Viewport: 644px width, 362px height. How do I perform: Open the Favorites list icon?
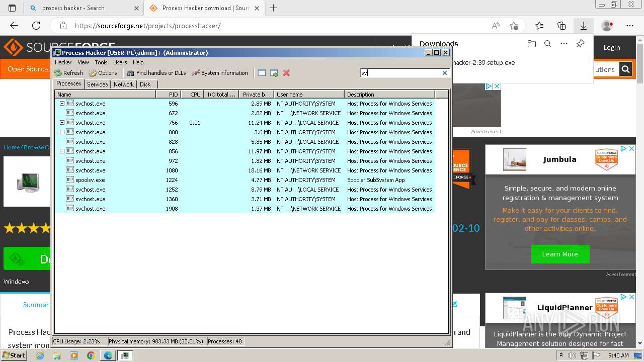pyautogui.click(x=539, y=26)
